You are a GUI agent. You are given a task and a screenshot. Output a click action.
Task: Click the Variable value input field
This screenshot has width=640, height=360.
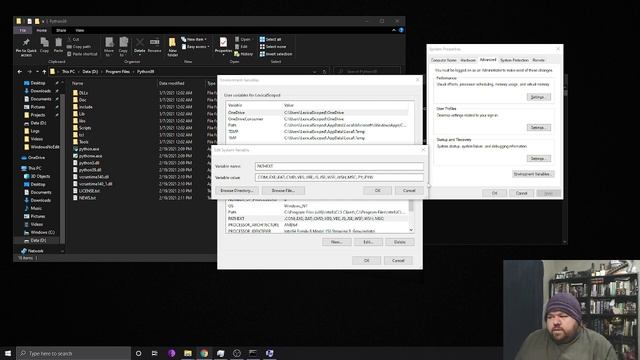(339, 177)
